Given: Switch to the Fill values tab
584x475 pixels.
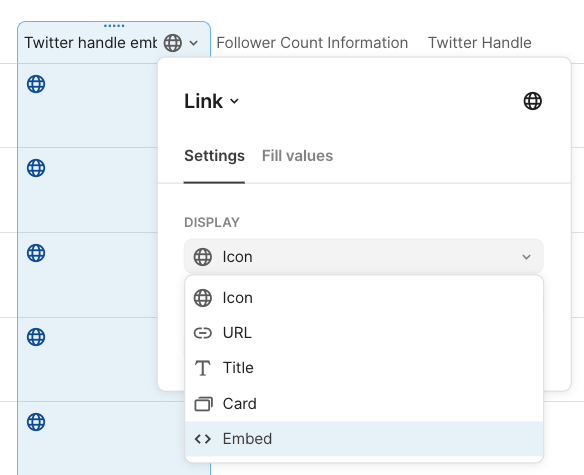Looking at the screenshot, I should (x=297, y=156).
